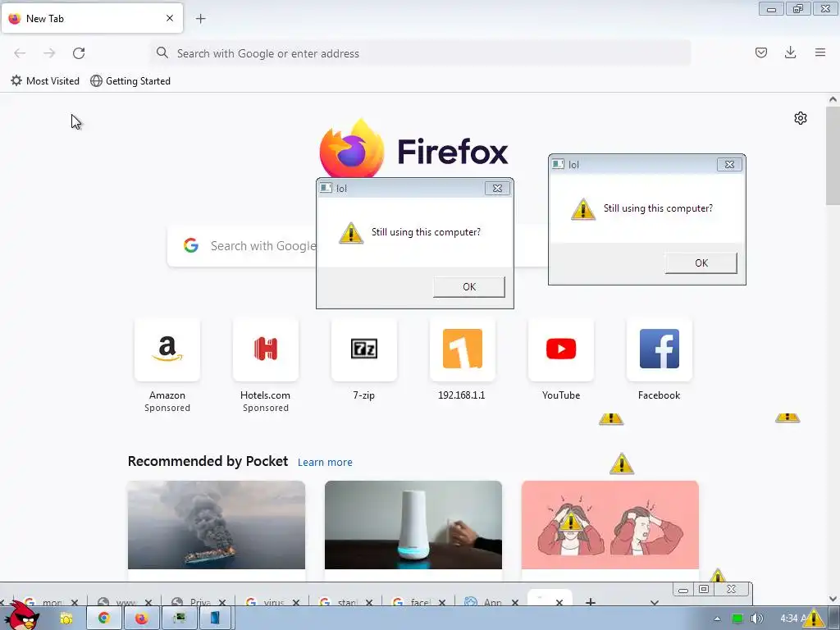Open the white speaker Pocket story thumbnail
The width and height of the screenshot is (840, 630).
413,525
